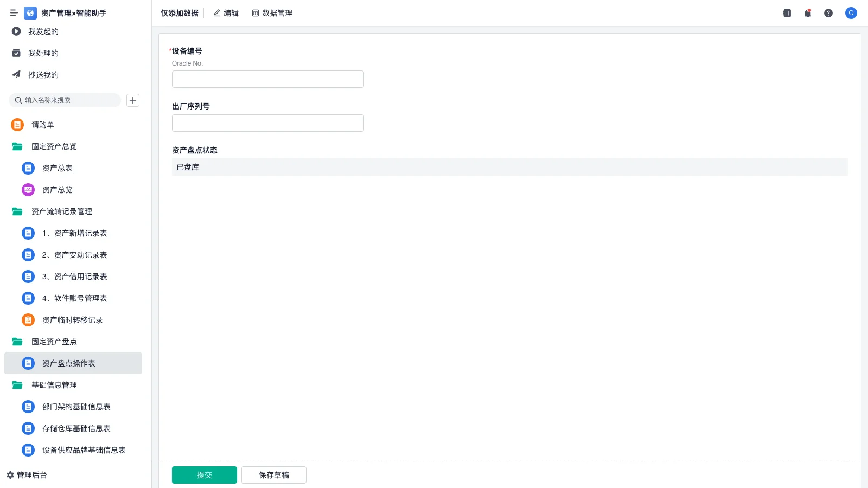The image size is (868, 488).
Task: Click the 编辑 toolbar item
Action: click(x=226, y=13)
